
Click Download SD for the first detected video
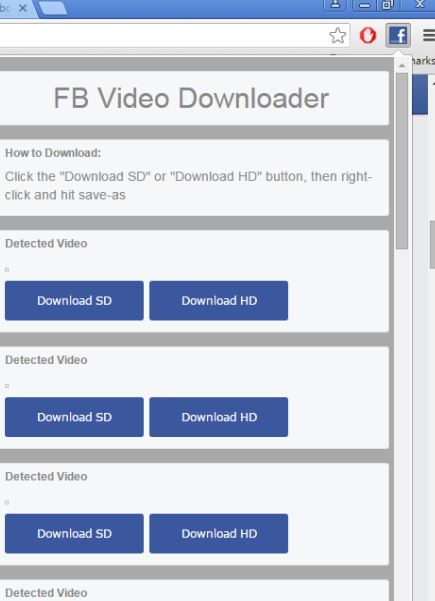[74, 300]
